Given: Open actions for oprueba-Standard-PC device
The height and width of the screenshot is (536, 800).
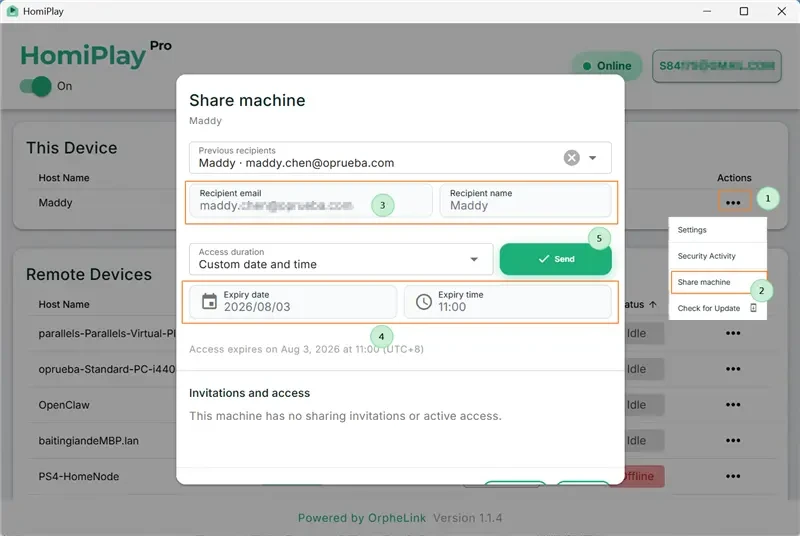Looking at the screenshot, I should click(733, 369).
